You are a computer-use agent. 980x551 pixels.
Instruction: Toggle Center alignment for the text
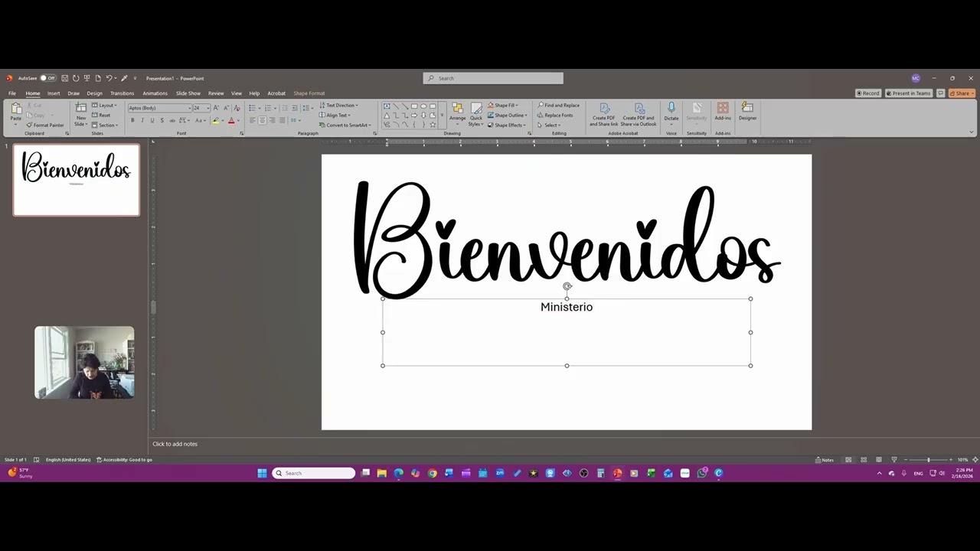click(x=263, y=120)
